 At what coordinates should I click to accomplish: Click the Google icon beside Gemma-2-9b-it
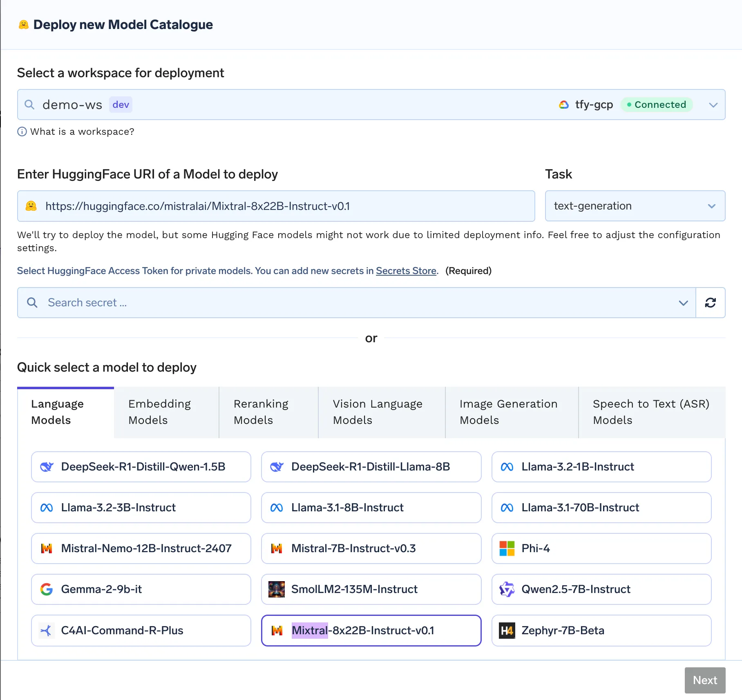tap(47, 589)
